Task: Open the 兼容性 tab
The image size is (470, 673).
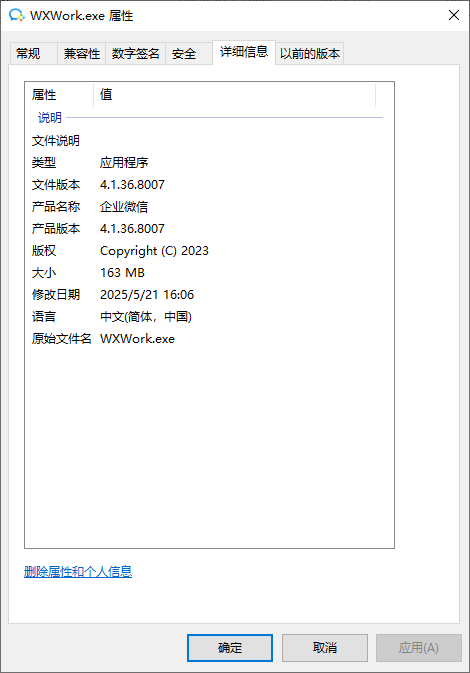Action: (82, 54)
